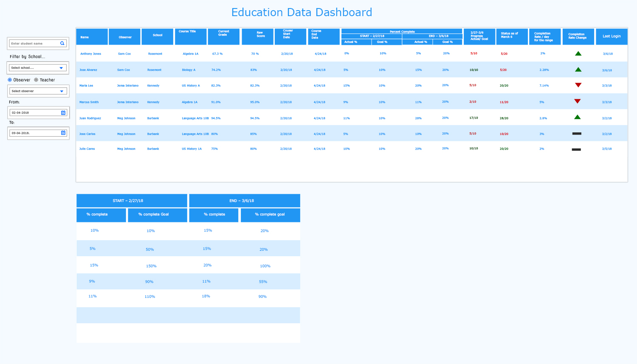Click the 55% goal value in lower table

tap(263, 282)
